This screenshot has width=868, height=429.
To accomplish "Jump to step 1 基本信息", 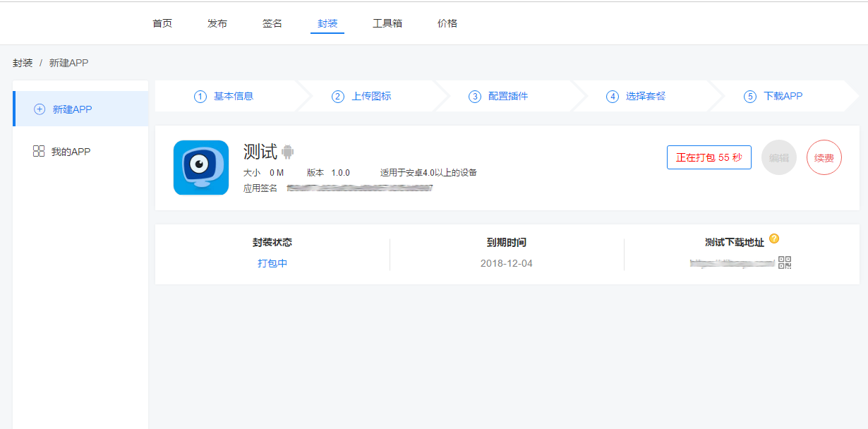I will (224, 97).
